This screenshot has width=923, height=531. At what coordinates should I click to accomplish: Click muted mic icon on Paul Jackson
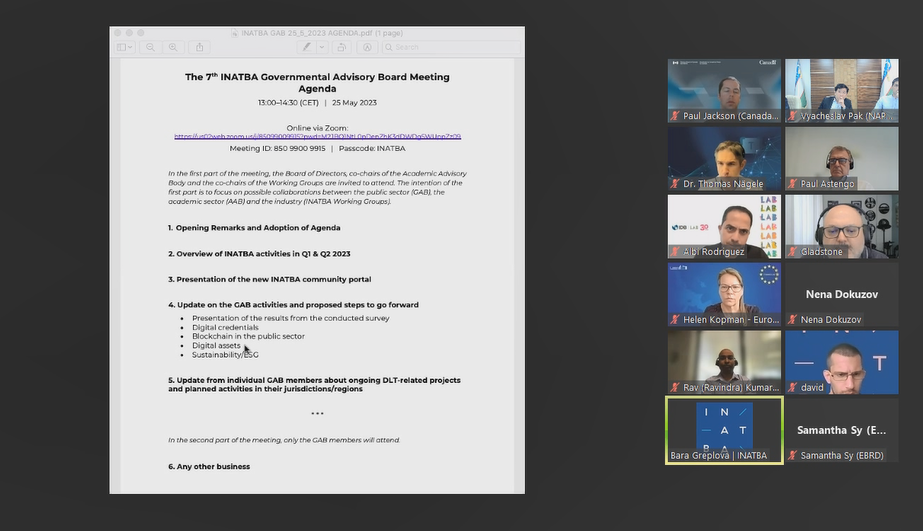pos(675,116)
